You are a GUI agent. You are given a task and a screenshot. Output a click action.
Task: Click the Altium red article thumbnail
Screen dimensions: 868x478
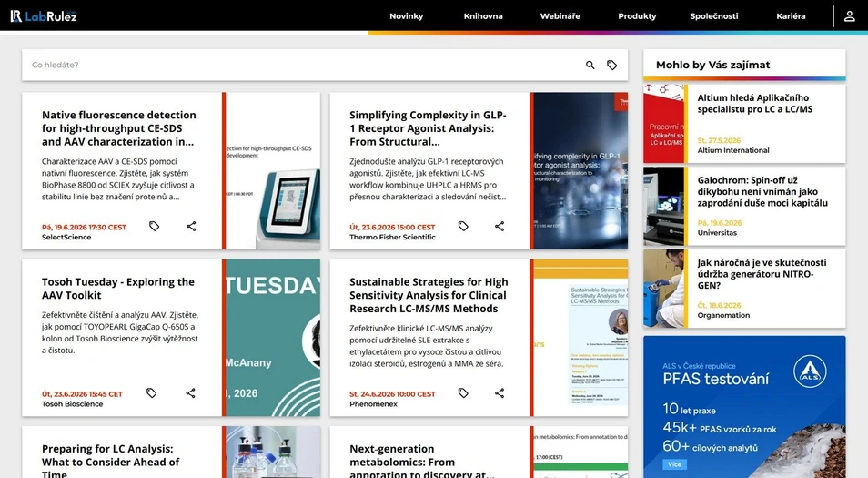tap(663, 124)
